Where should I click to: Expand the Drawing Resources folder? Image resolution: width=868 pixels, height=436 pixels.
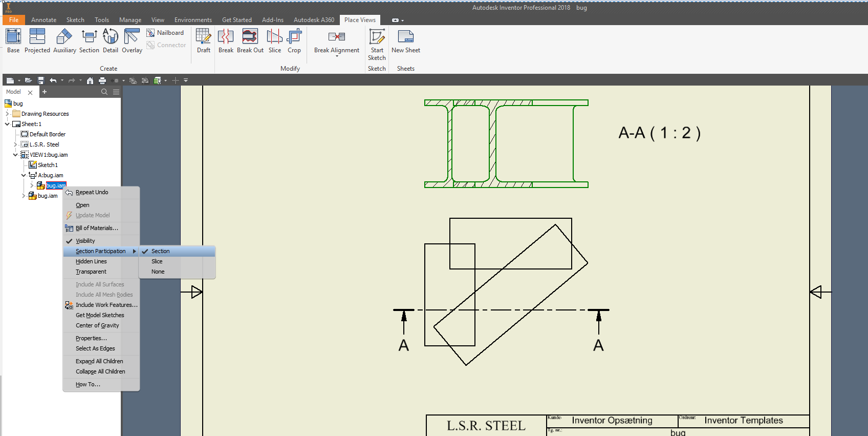point(7,114)
